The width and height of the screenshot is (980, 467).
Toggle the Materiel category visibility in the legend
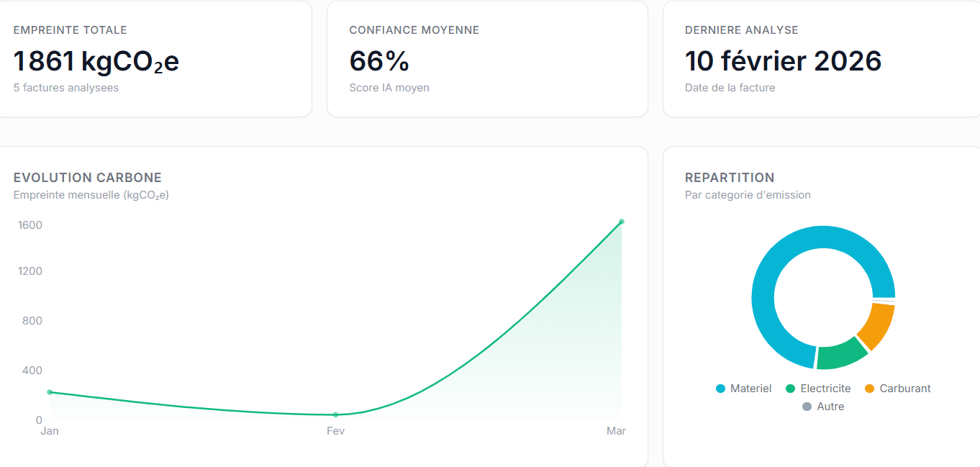(x=744, y=388)
